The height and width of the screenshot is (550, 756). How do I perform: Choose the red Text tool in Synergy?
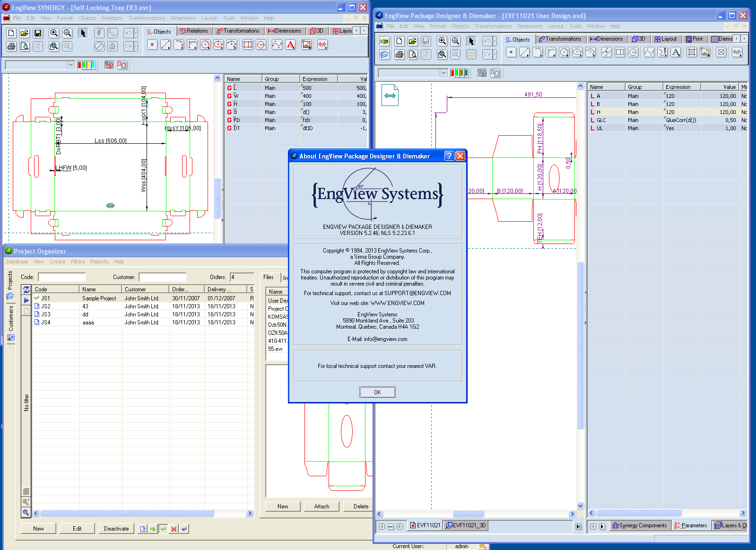(x=290, y=45)
